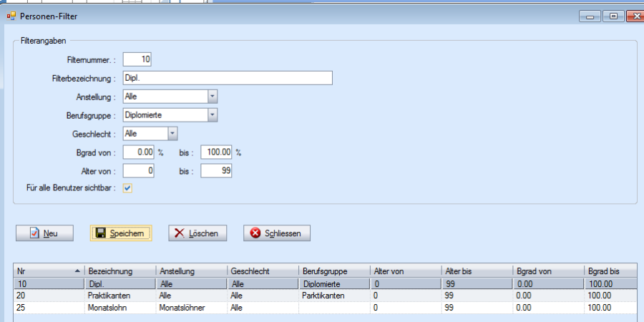Close the dialog with Schliessen
Screen dimensions: 644x322
pos(277,233)
